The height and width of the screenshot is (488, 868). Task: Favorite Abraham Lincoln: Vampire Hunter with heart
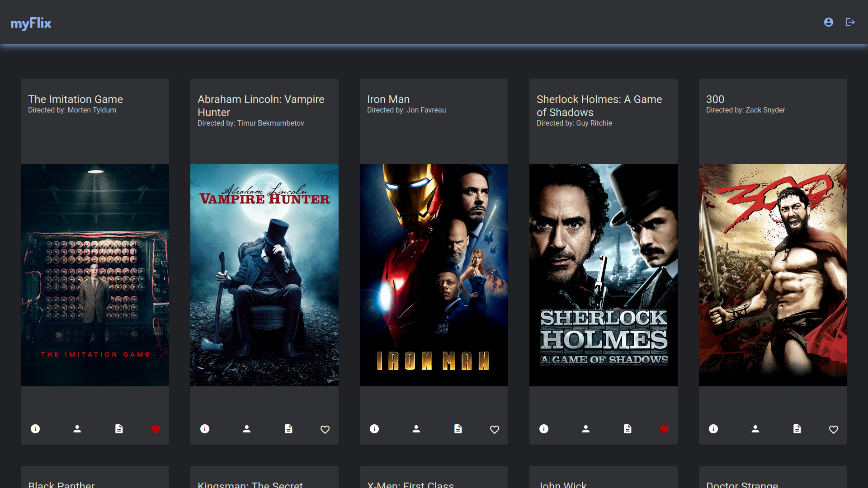pyautogui.click(x=325, y=429)
